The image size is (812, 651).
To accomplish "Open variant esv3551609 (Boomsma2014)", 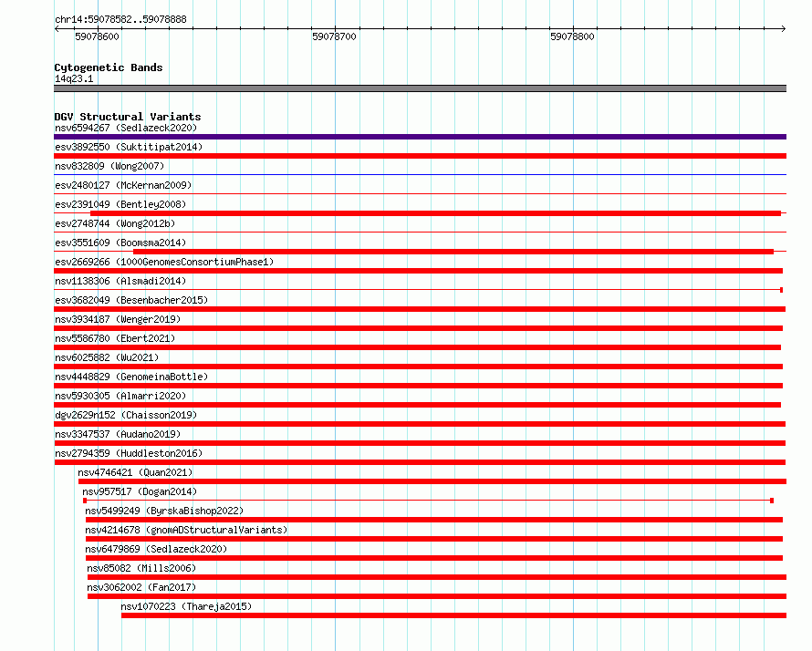I will [x=120, y=243].
